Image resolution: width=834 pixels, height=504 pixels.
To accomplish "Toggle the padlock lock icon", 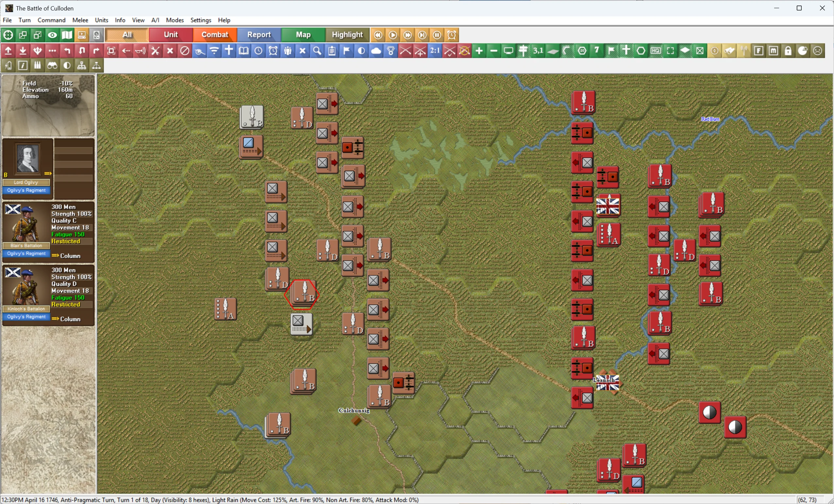I will click(788, 51).
